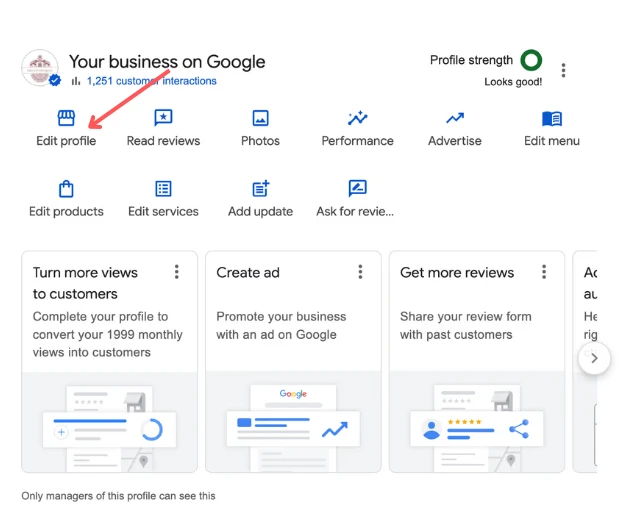Click Complete your profile to convert description
Viewport: 632px width, 527px height.
click(108, 334)
